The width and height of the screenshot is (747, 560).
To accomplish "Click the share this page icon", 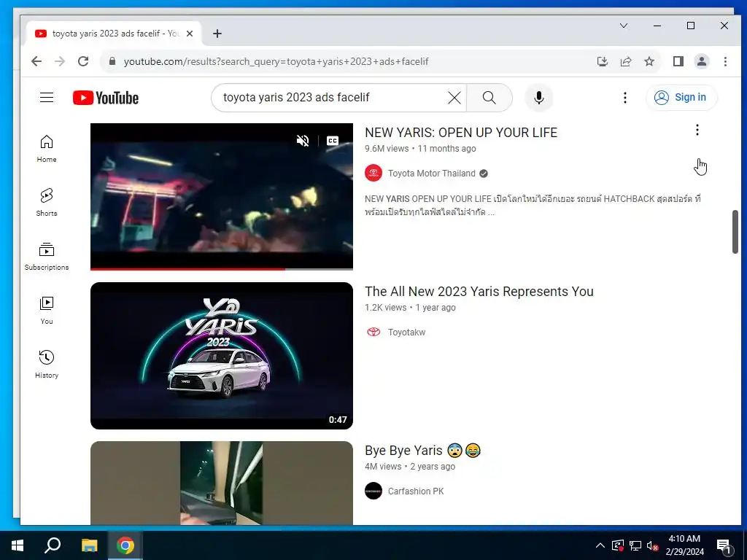I will click(x=625, y=61).
